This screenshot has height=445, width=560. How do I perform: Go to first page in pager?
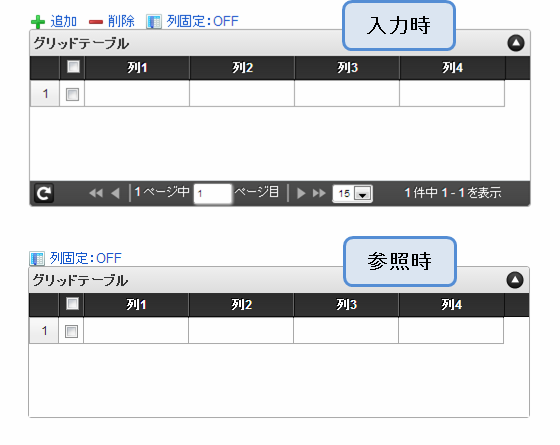pyautogui.click(x=96, y=193)
